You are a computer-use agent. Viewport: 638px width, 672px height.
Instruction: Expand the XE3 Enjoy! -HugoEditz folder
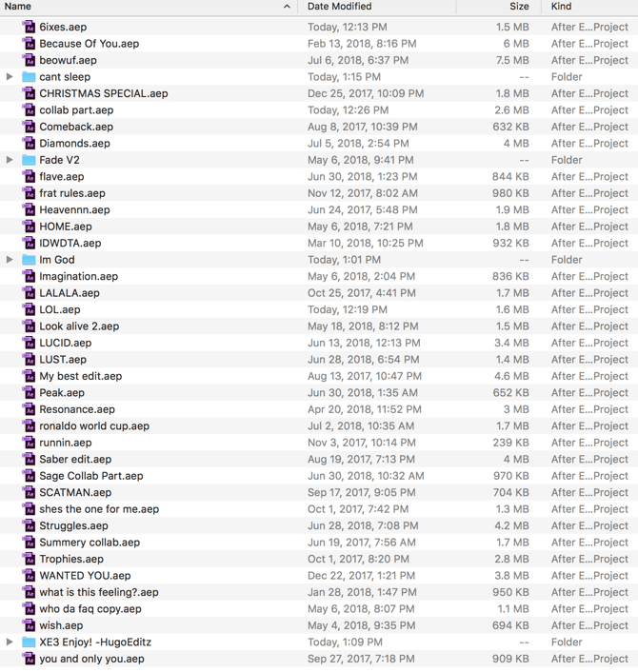[10, 642]
